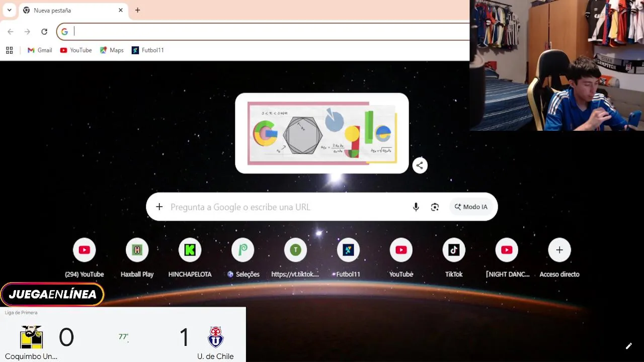Open the YouTube bookmark in bookmarks bar

click(x=76, y=50)
